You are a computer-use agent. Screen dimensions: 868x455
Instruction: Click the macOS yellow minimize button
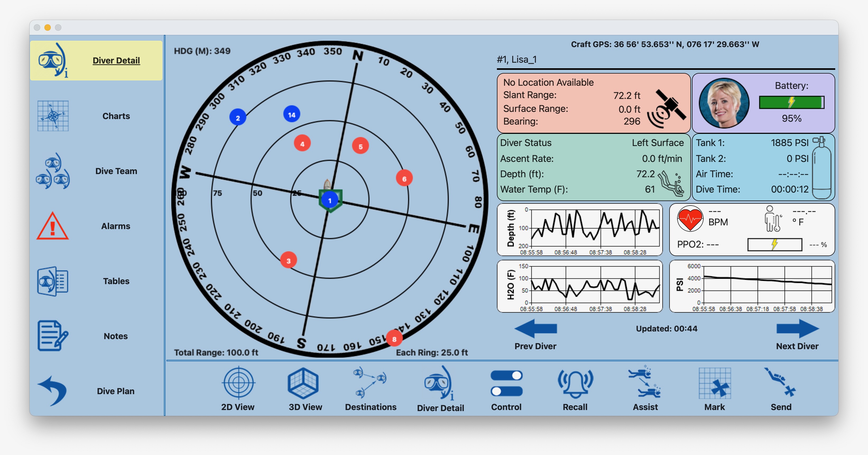point(48,27)
